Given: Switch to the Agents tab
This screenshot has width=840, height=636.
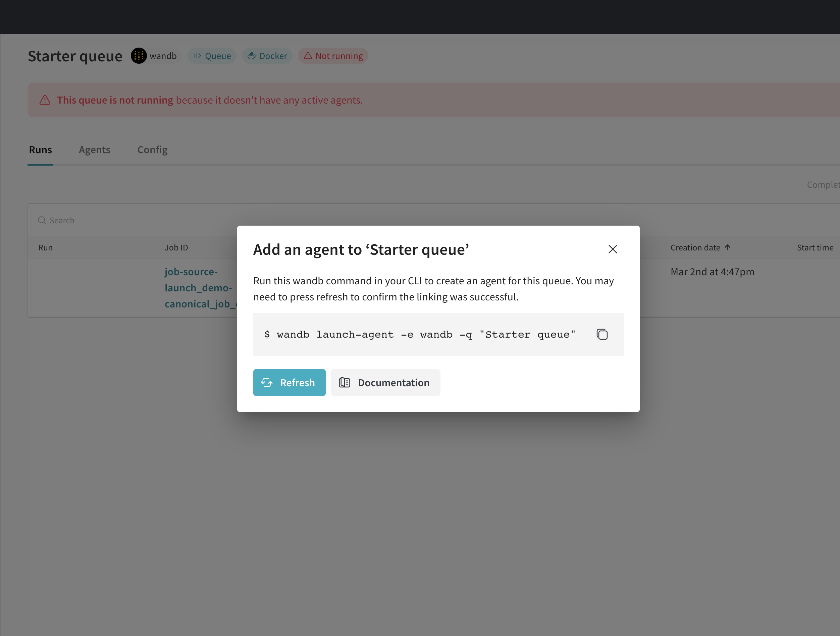Looking at the screenshot, I should tap(95, 150).
